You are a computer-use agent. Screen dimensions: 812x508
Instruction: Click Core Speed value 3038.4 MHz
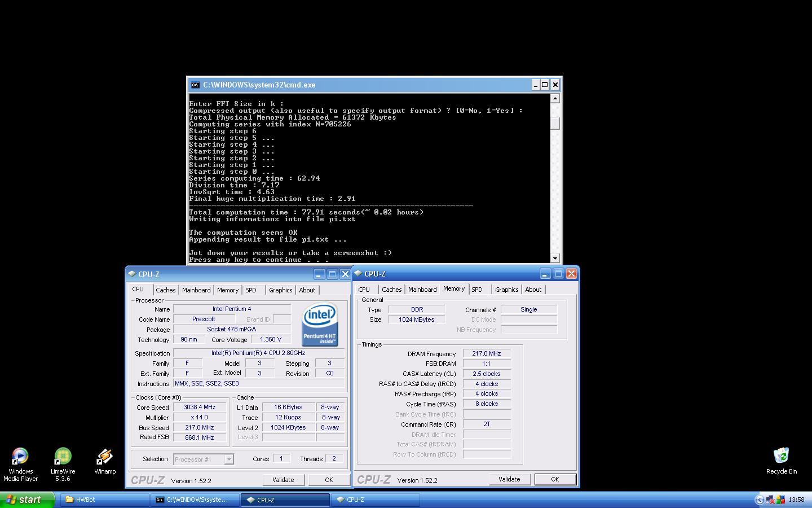[199, 407]
